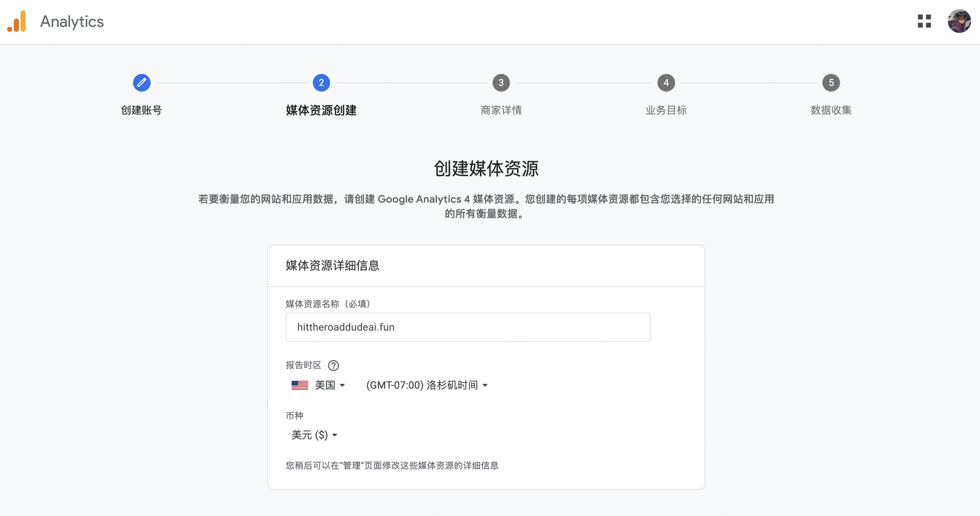This screenshot has height=516, width=980.
Task: Click the 报告时区 label
Action: pos(303,365)
